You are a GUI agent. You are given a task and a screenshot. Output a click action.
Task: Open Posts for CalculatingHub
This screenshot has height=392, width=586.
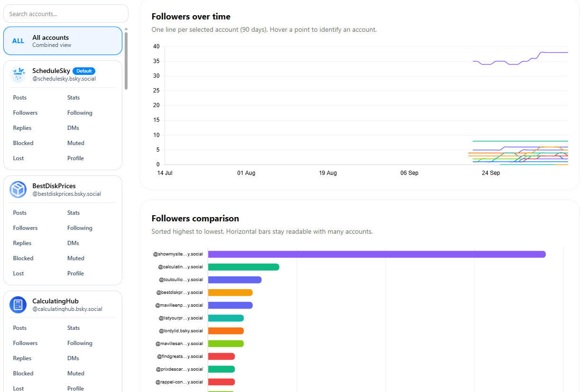(x=20, y=328)
